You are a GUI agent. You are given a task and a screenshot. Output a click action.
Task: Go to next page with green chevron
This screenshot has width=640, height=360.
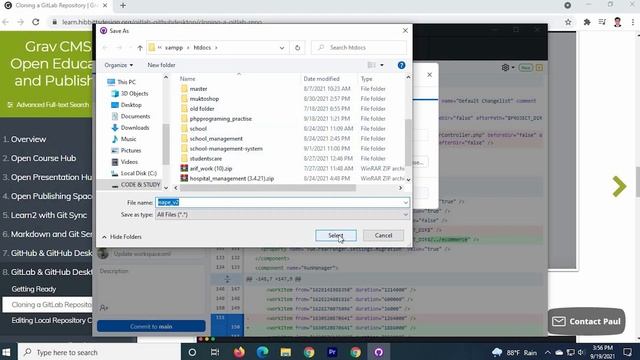[619, 187]
